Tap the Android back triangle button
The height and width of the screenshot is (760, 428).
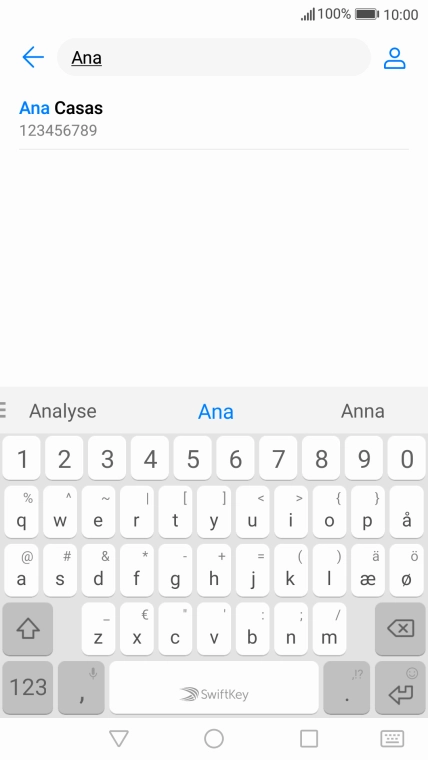119,739
